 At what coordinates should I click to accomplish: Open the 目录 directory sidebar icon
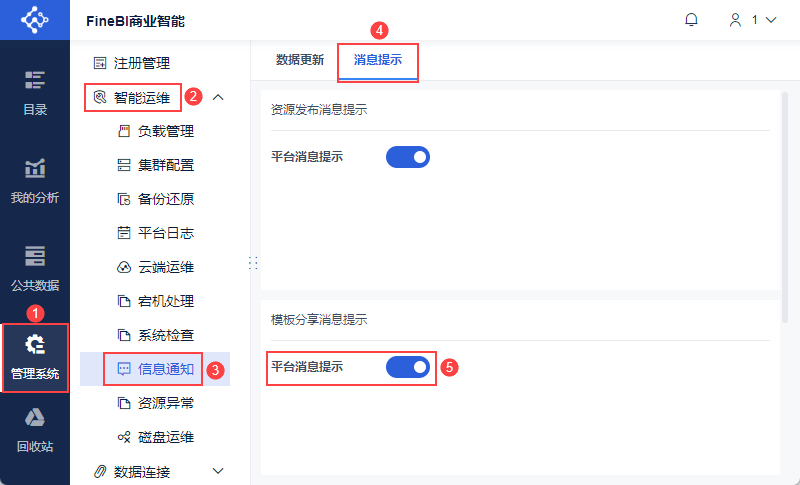click(x=35, y=80)
